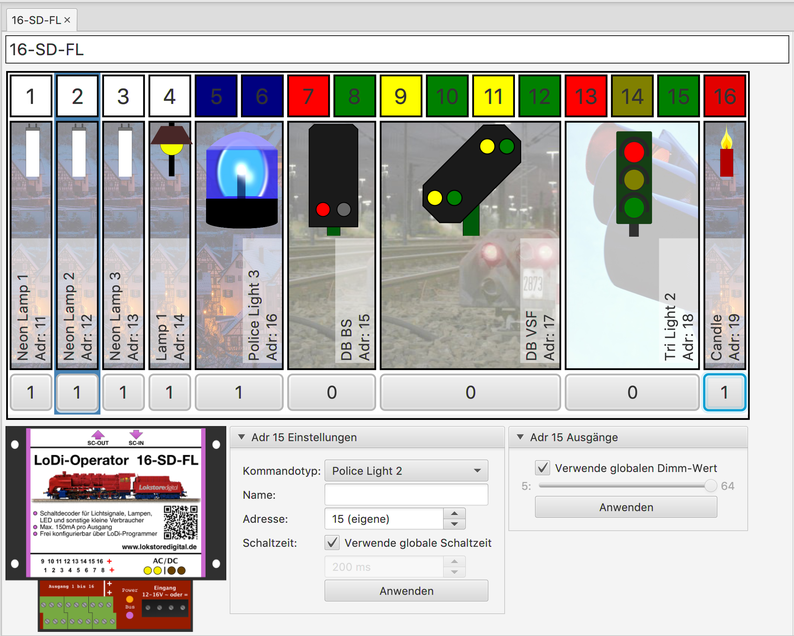This screenshot has width=794, height=636.
Task: Increase the Adresse value
Action: tap(454, 513)
